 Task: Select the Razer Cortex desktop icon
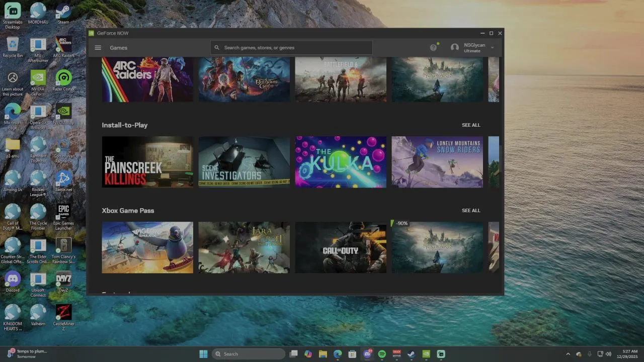tap(63, 81)
